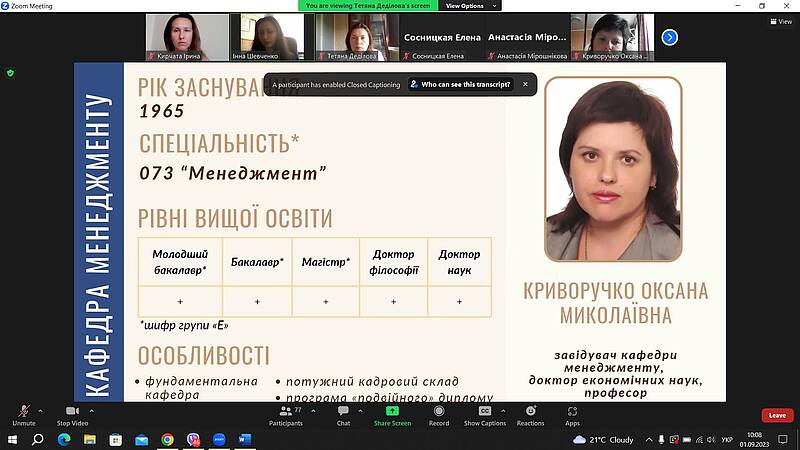Viewport: 800px width, 450px height.
Task: Click the portrait photo on the slide
Action: [613, 169]
